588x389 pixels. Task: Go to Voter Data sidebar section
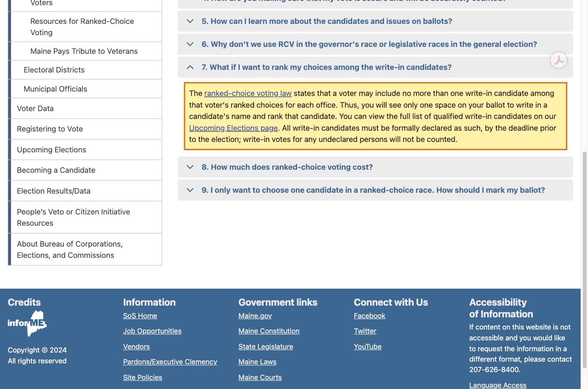tap(86, 109)
